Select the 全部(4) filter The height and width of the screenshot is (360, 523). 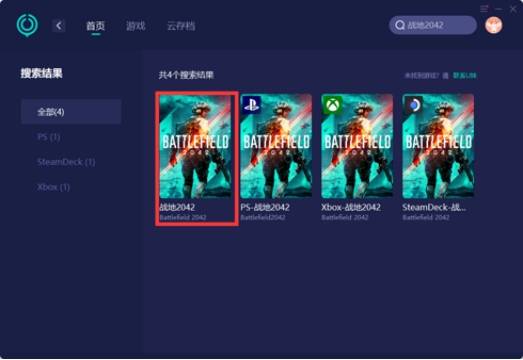click(71, 112)
